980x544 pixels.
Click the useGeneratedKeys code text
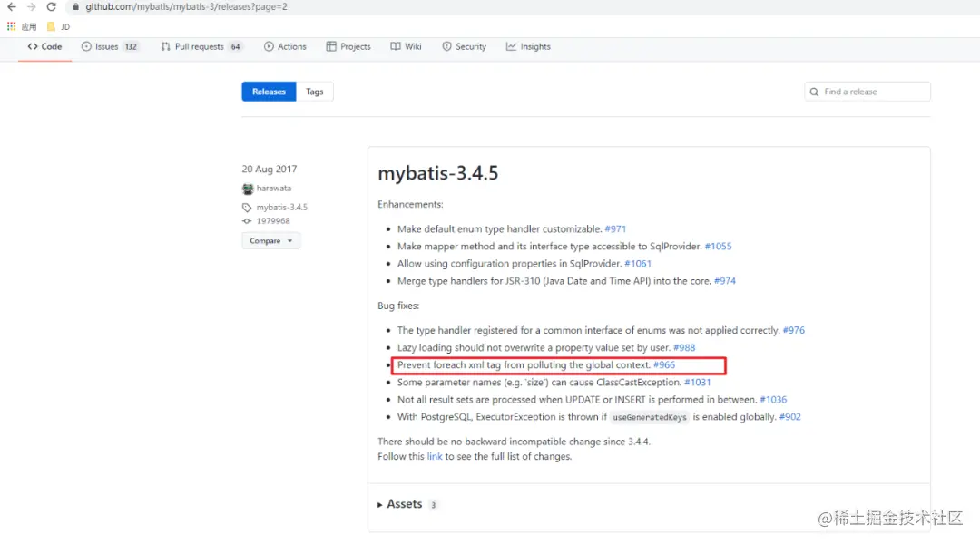pos(650,417)
